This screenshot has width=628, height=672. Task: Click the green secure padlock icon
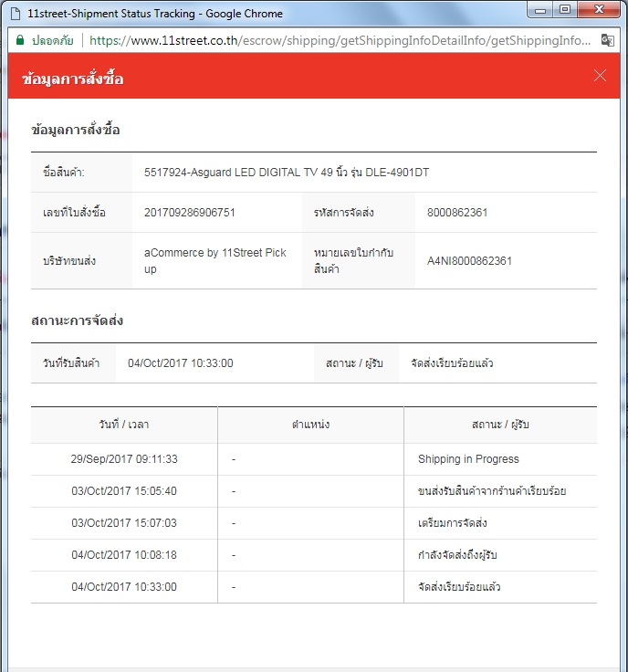coord(20,40)
